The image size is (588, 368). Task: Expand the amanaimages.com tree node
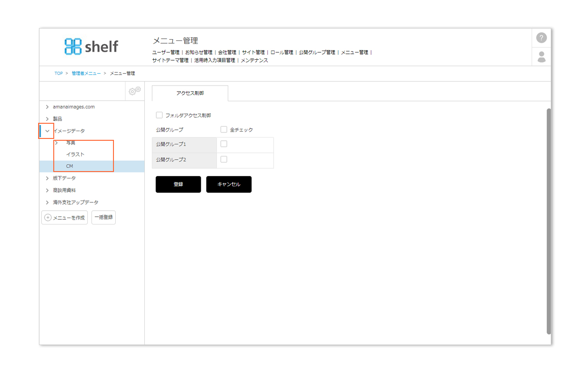click(47, 107)
